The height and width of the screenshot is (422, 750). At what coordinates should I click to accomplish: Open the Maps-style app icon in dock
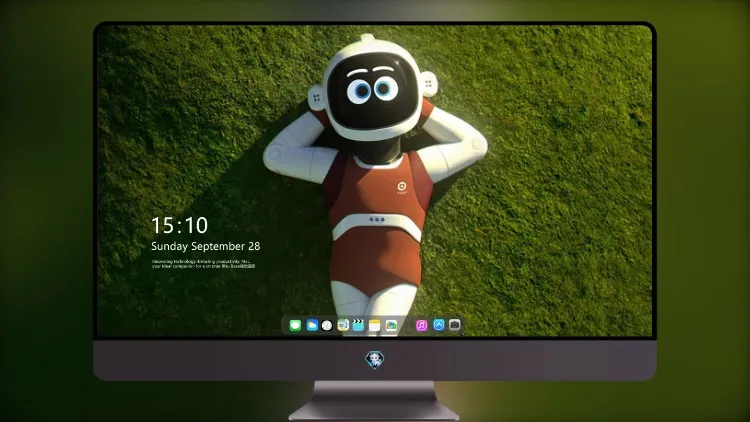tap(343, 325)
